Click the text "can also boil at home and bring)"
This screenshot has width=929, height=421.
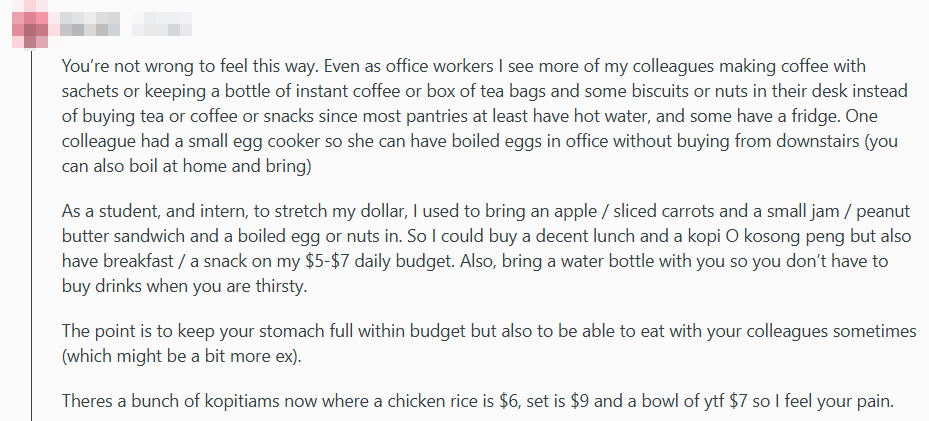pos(188,167)
